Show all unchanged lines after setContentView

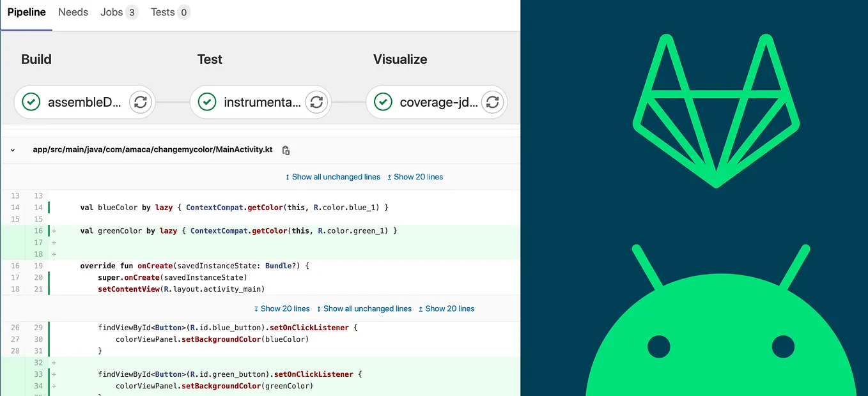[364, 308]
